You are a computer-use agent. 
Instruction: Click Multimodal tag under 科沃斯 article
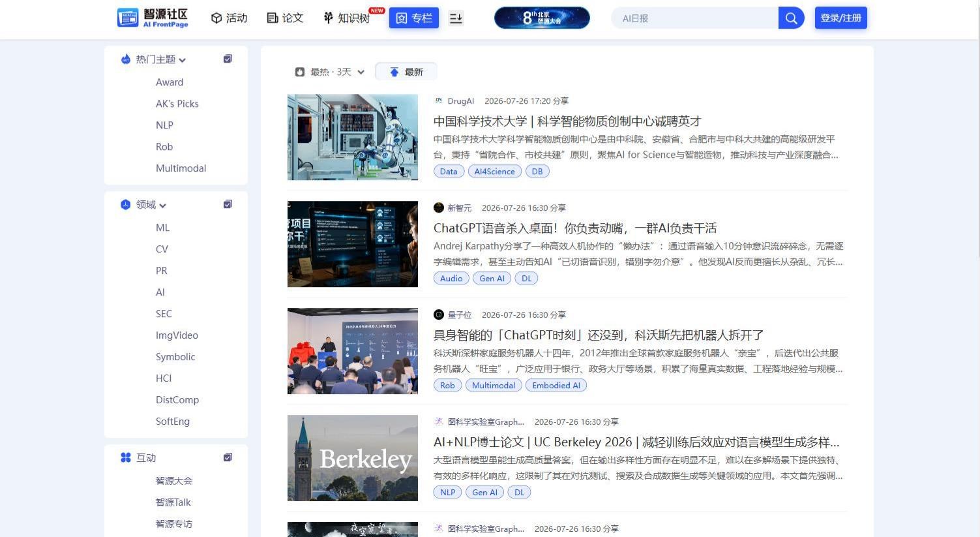point(494,386)
